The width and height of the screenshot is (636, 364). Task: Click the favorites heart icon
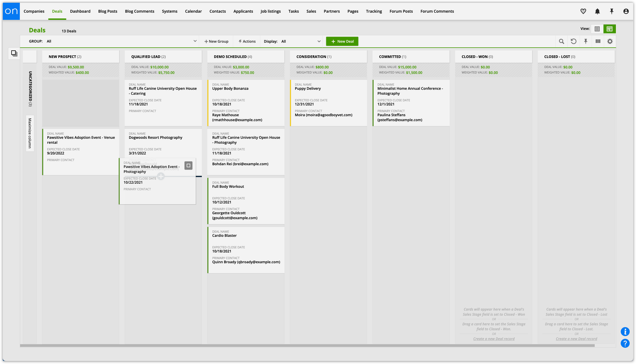pyautogui.click(x=583, y=11)
